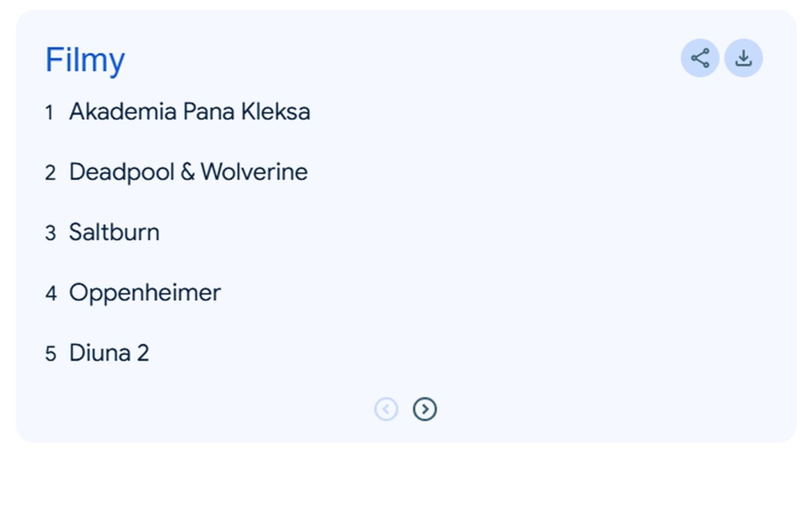812x521 pixels.
Task: Click rank number 2 beside Deadpool
Action: 50,173
